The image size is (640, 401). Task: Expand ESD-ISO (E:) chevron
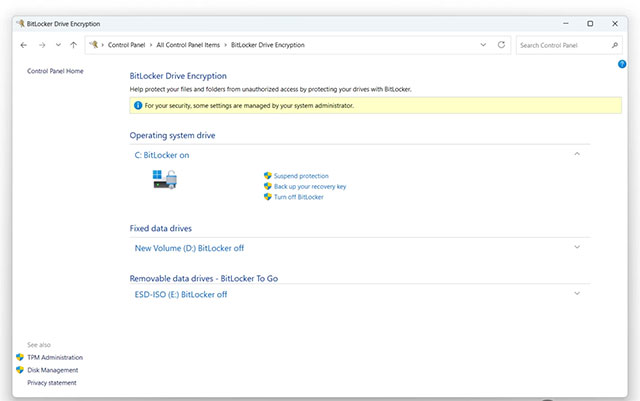click(577, 294)
